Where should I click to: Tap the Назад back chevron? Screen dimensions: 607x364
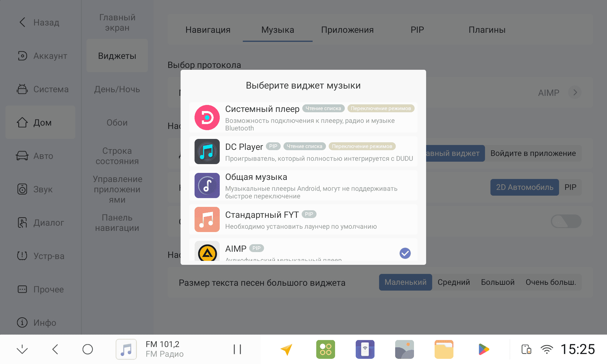pyautogui.click(x=22, y=22)
